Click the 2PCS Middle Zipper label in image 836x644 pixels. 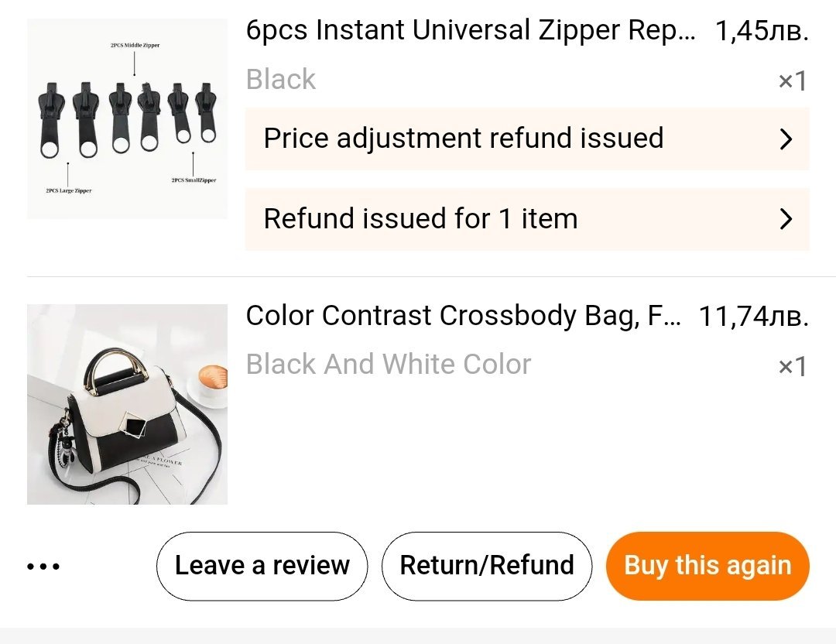[135, 46]
